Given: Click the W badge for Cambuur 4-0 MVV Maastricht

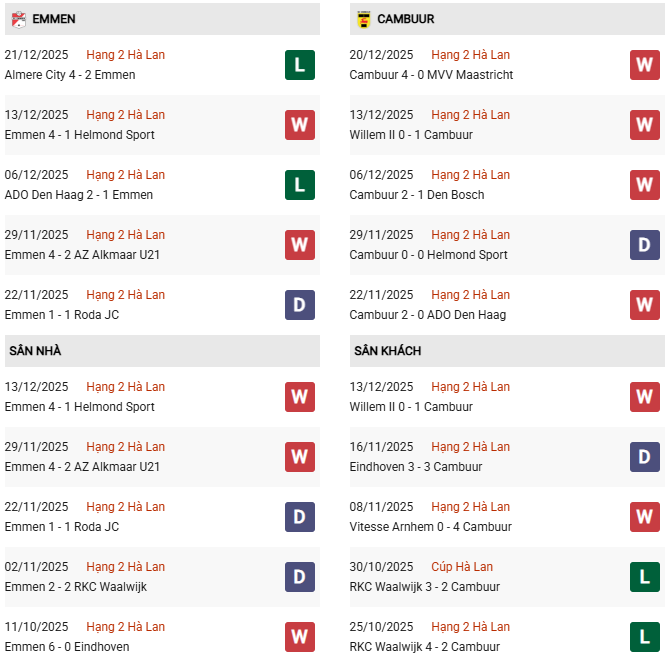Looking at the screenshot, I should click(645, 65).
